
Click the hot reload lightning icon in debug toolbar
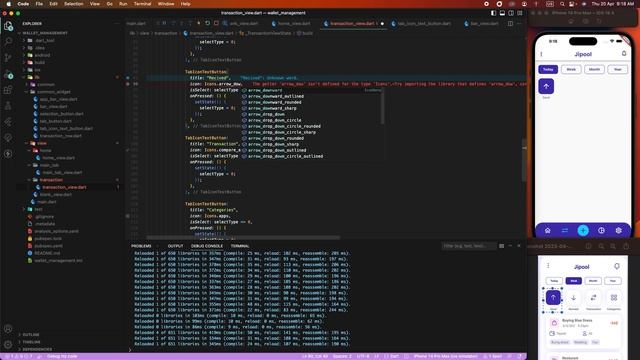point(199,23)
